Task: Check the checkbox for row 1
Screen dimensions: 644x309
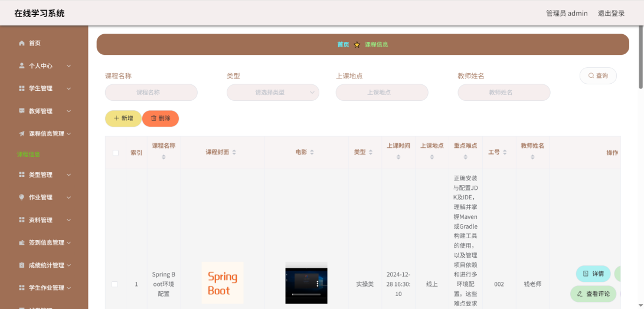Action: [x=115, y=284]
